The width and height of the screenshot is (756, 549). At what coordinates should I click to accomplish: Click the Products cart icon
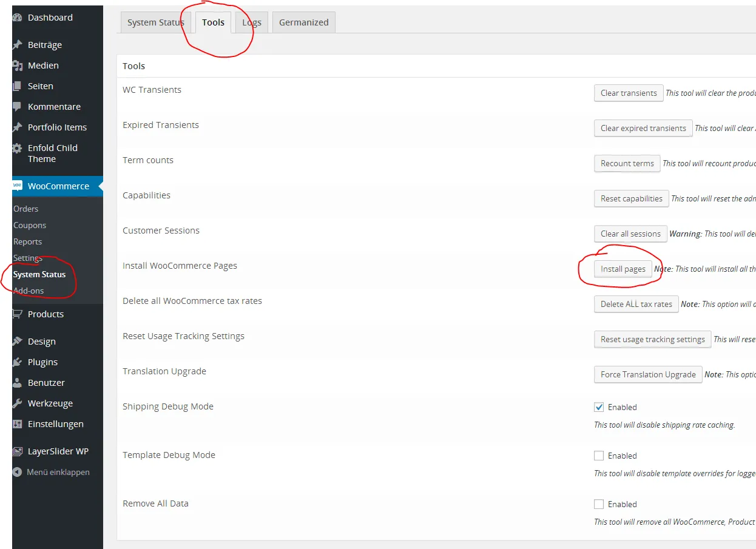coord(18,314)
